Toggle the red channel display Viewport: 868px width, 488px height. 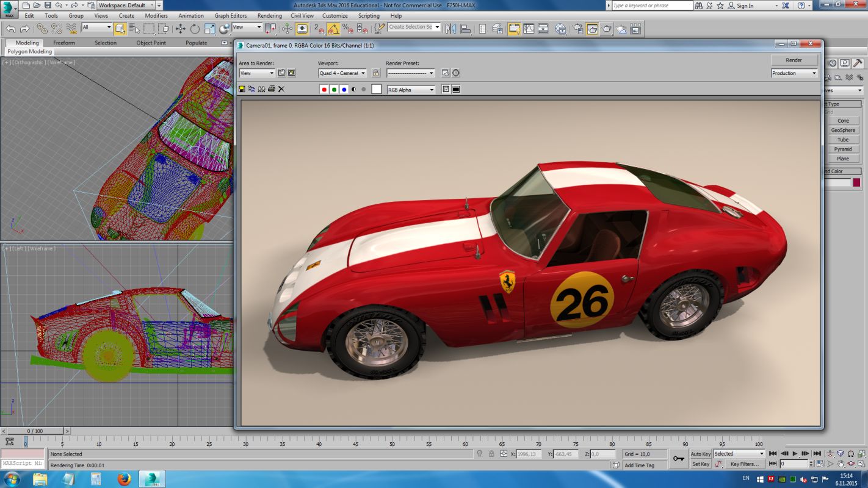tap(324, 89)
